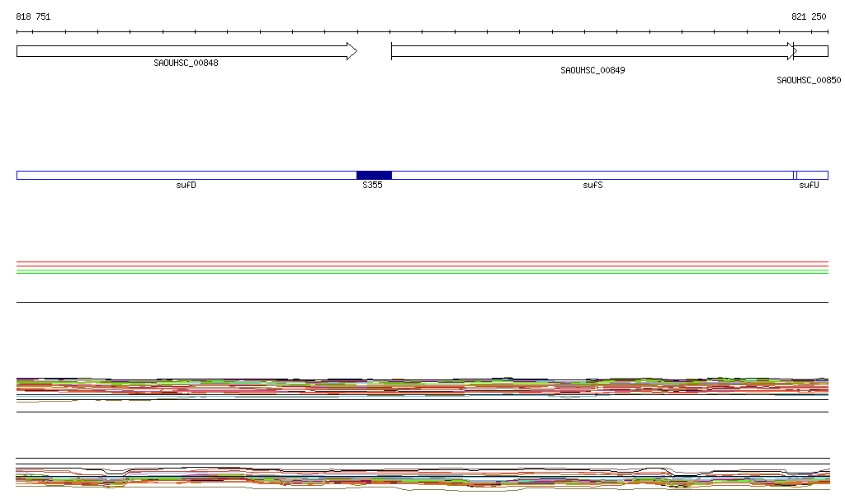The image size is (845, 504).
Task: Click the sufS text label
Action: click(592, 186)
